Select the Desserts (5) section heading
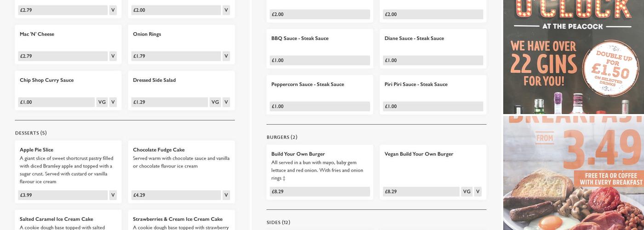644x230 pixels. click(31, 133)
